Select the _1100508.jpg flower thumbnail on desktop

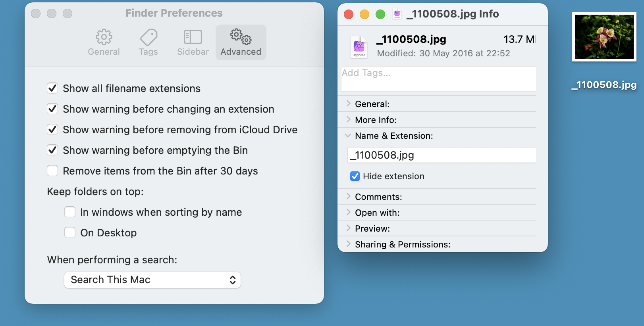[604, 36]
